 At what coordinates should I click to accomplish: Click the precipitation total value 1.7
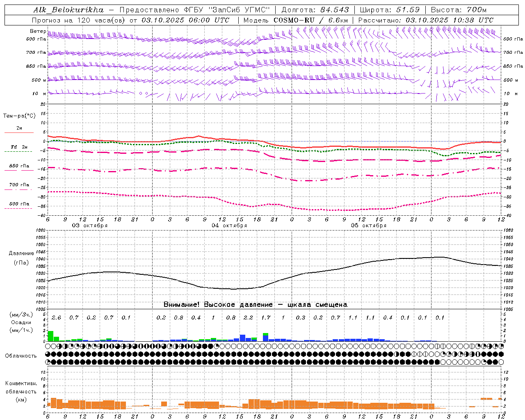tap(266, 318)
